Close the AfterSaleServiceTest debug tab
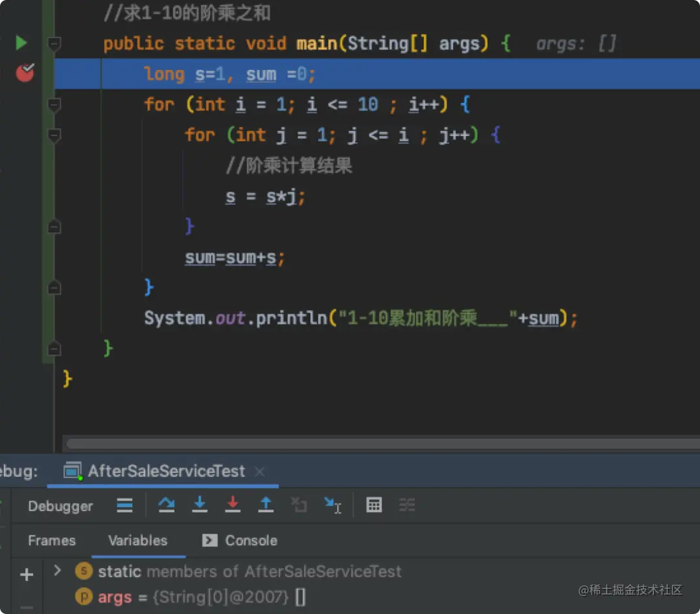The width and height of the screenshot is (700, 614). [260, 472]
